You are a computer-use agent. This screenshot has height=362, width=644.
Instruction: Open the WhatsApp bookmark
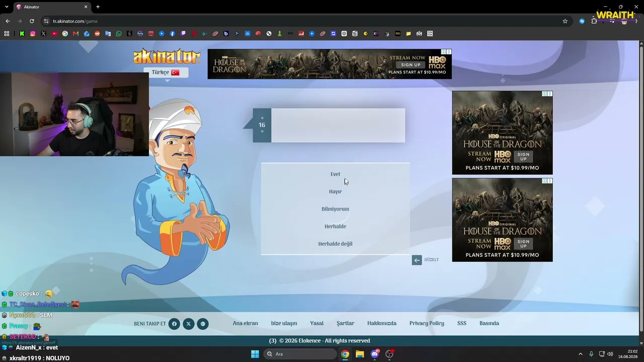[x=119, y=34]
